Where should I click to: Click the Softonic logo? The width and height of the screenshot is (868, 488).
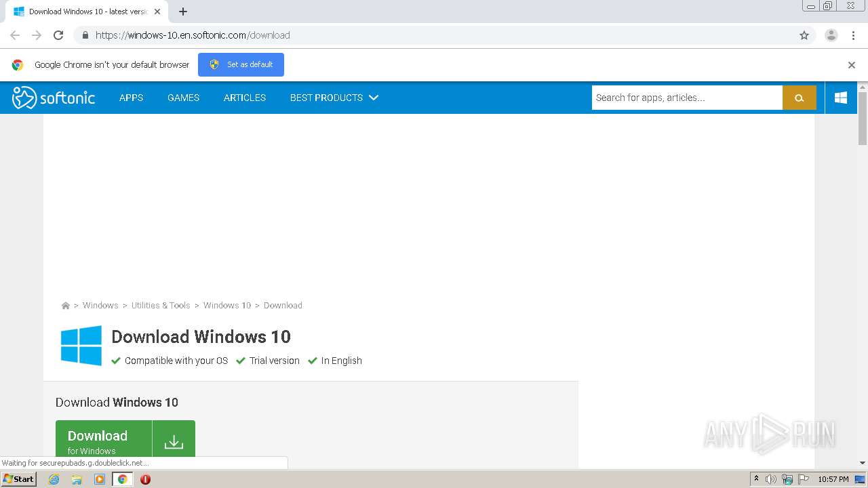point(54,98)
